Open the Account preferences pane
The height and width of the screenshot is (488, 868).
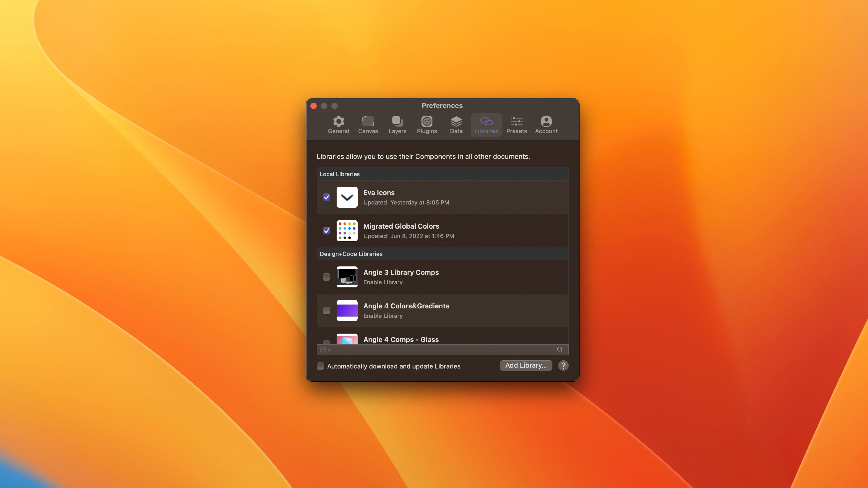coord(546,125)
